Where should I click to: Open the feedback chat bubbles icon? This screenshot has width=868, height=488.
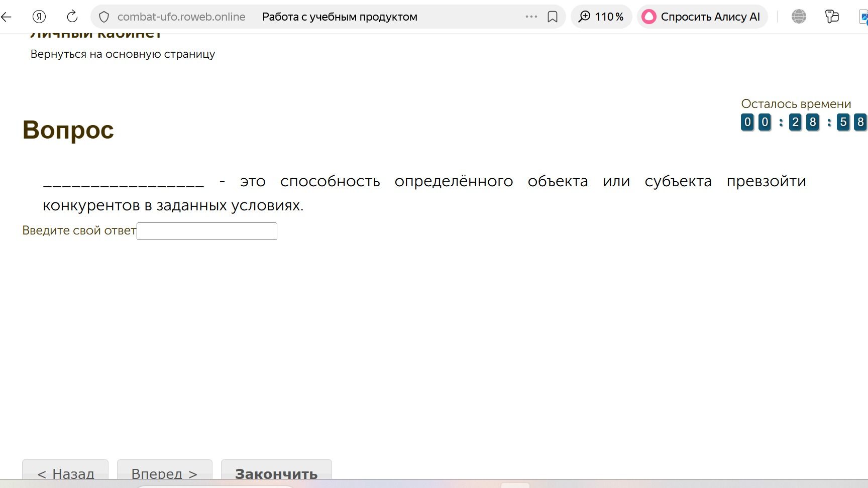click(x=832, y=17)
